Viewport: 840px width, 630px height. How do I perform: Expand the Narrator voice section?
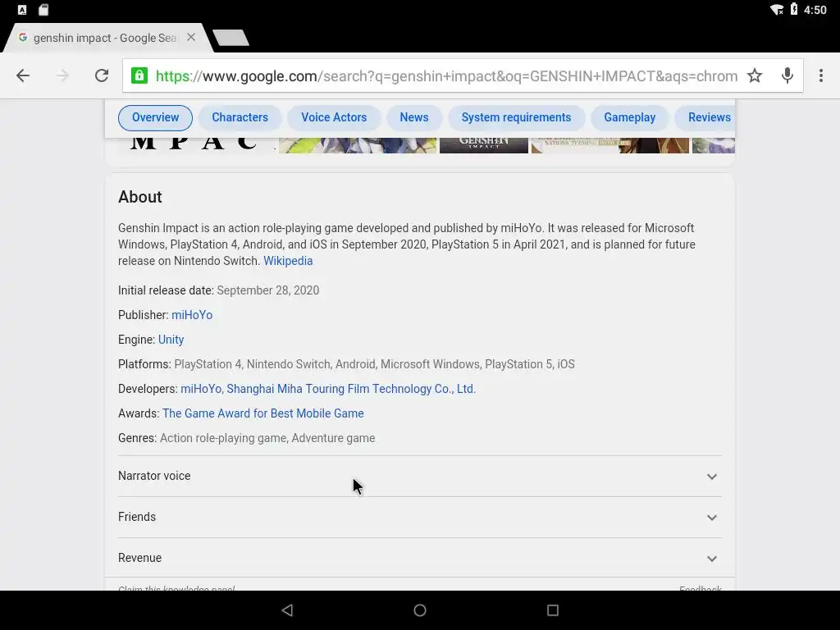(x=420, y=477)
